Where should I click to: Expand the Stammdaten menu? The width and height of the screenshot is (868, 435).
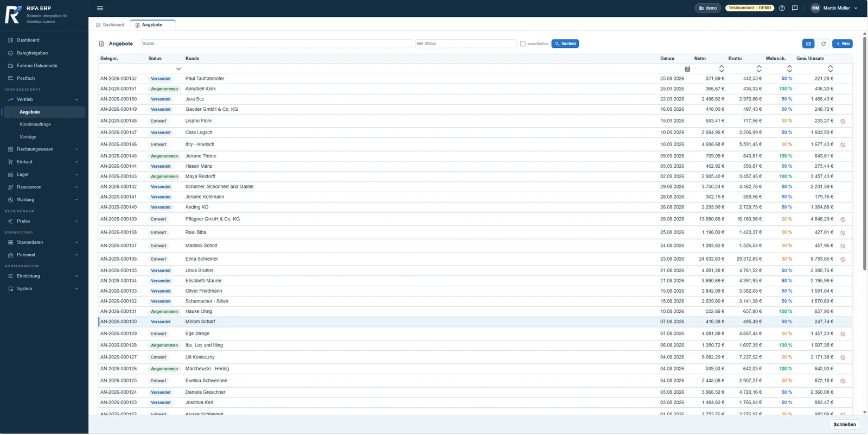coord(43,242)
